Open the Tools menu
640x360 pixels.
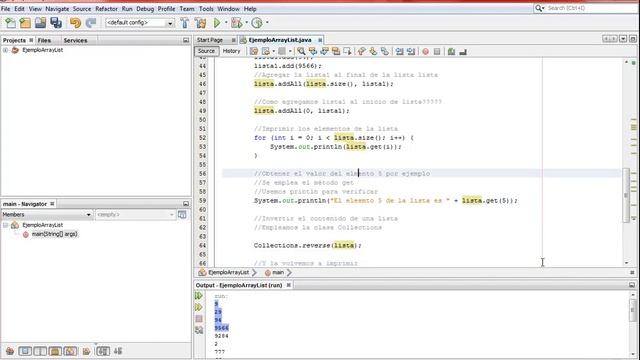pyautogui.click(x=206, y=9)
